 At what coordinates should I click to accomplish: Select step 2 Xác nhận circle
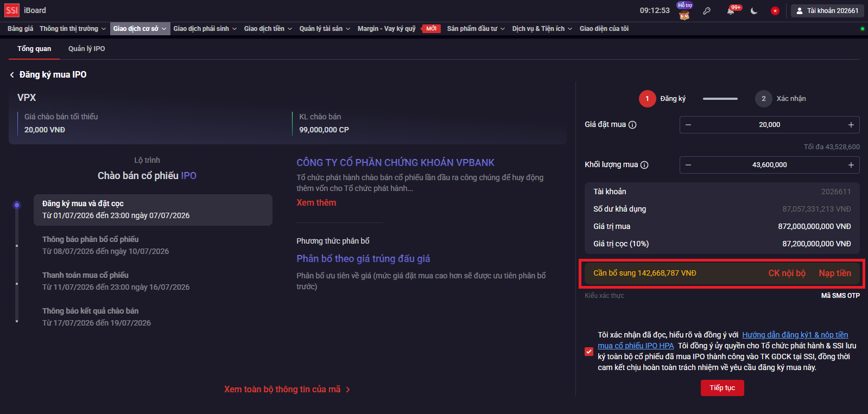pos(763,99)
